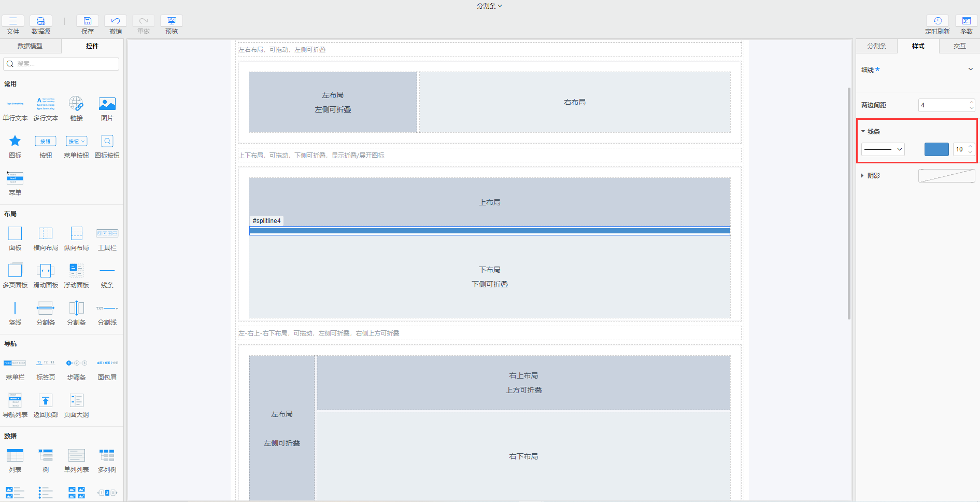This screenshot has height=502, width=980.
Task: Open the 数据源 data source icon
Action: [x=40, y=21]
